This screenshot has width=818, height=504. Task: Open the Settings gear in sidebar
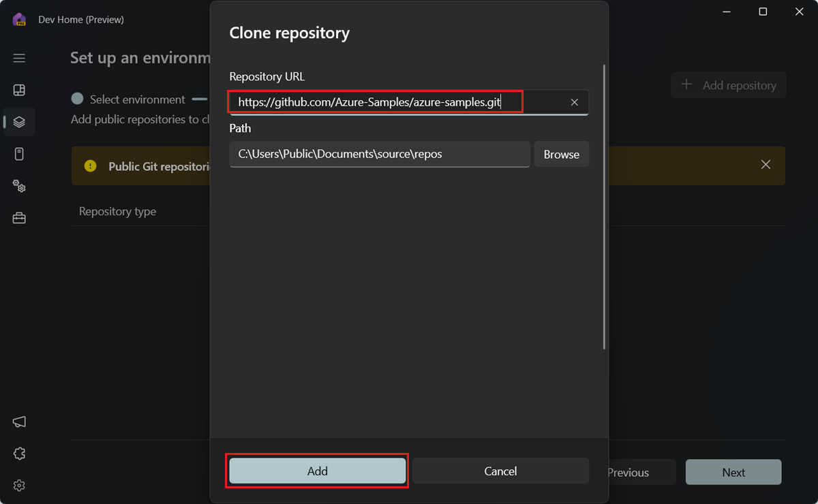coord(19,486)
